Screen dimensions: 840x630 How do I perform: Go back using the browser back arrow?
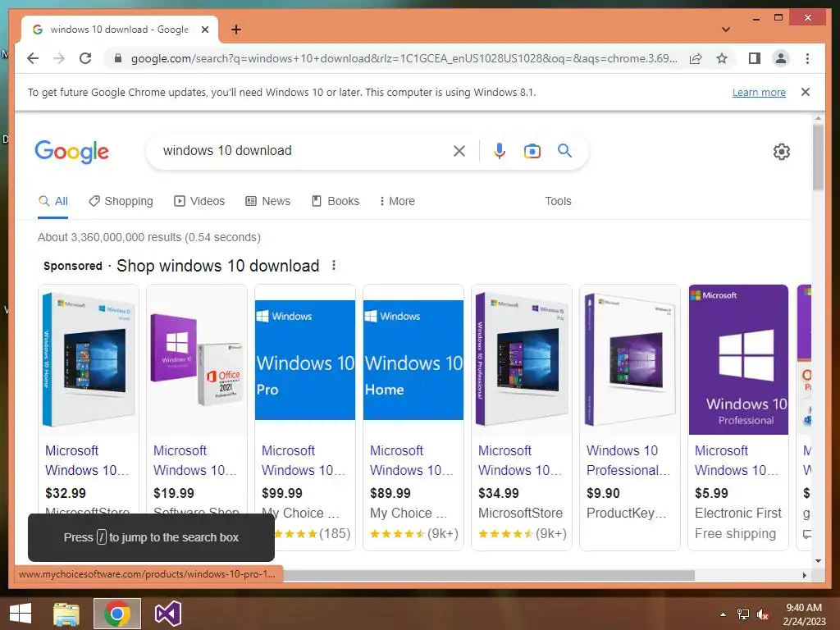[x=33, y=58]
